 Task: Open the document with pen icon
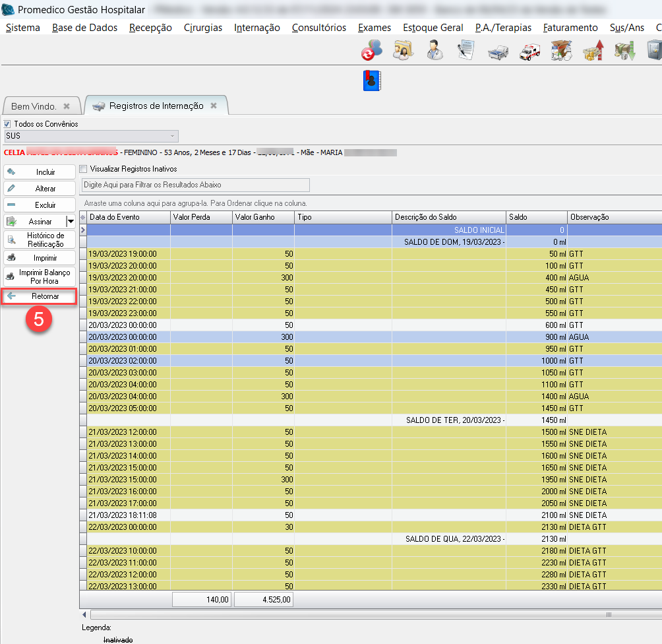coord(466,51)
